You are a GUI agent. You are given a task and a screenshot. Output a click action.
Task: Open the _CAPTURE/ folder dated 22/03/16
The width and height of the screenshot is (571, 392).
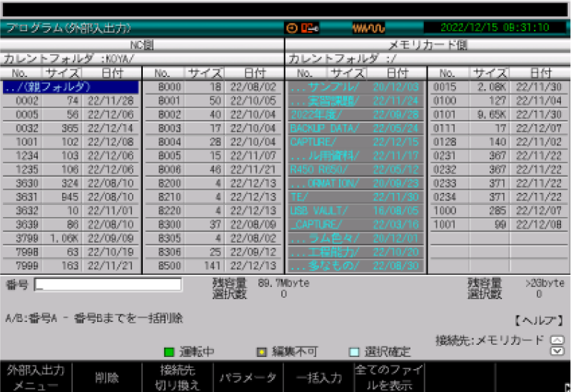pyautogui.click(x=355, y=225)
